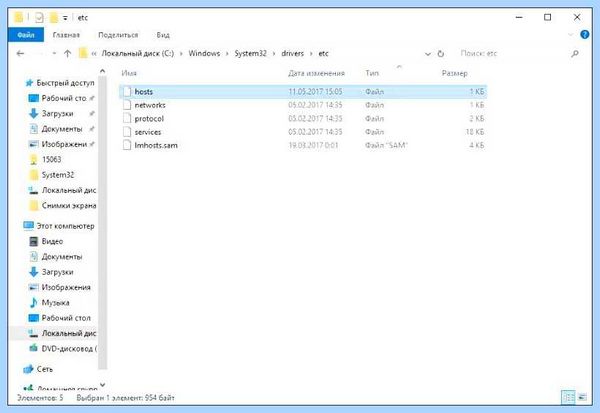The width and height of the screenshot is (600, 413).
Task: Open the Файл ribbon tab
Action: click(x=26, y=35)
